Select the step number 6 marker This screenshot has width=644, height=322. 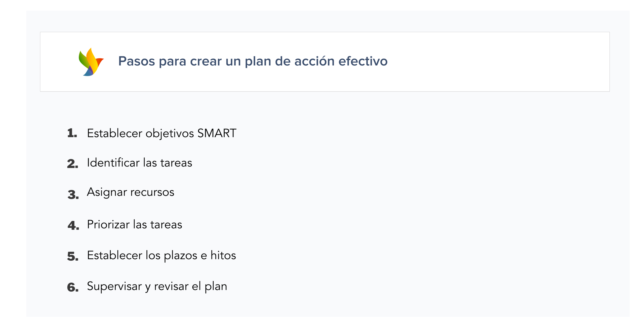pyautogui.click(x=73, y=287)
